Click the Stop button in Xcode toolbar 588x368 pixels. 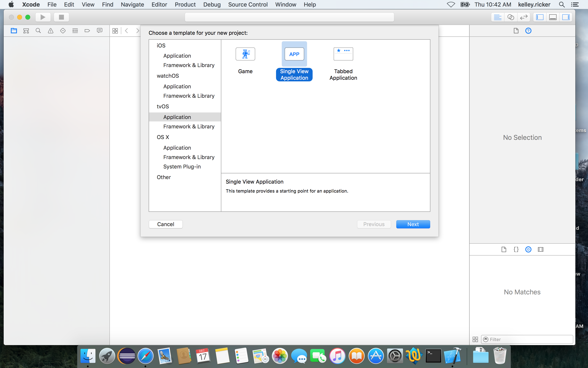[61, 17]
